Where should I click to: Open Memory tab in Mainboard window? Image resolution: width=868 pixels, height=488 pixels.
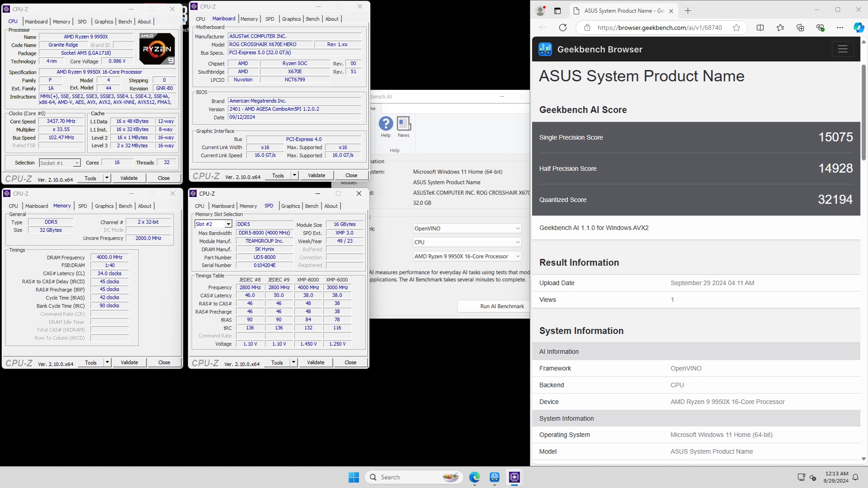(x=249, y=19)
